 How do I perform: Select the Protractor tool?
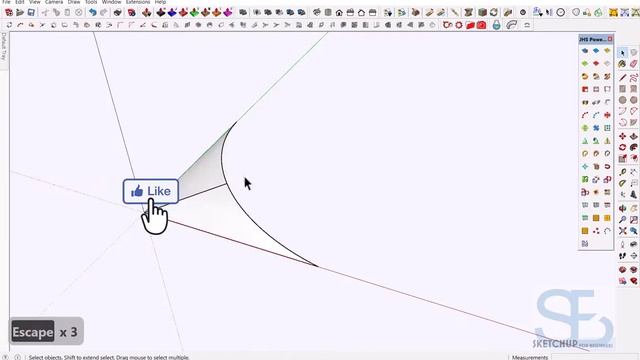(x=622, y=184)
